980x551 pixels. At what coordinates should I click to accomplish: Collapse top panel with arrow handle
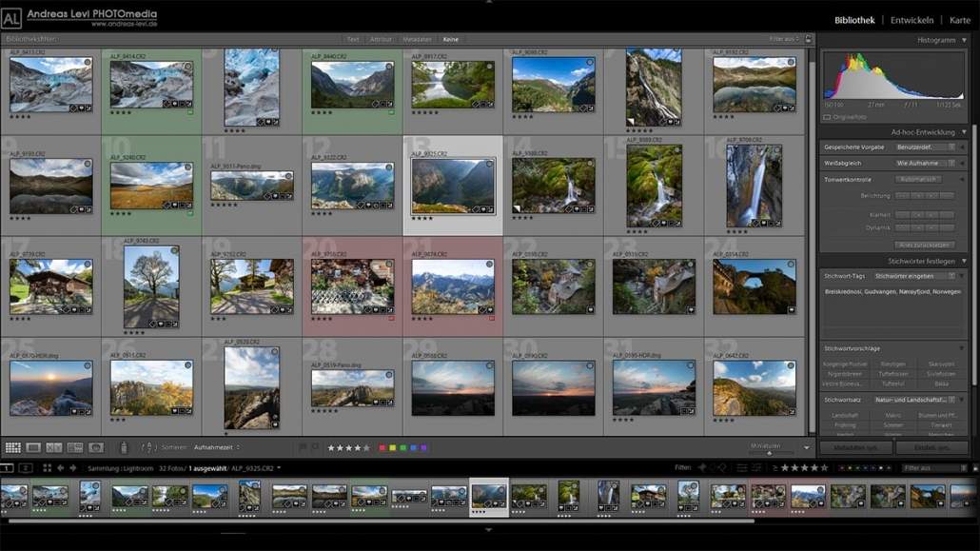(x=489, y=2)
